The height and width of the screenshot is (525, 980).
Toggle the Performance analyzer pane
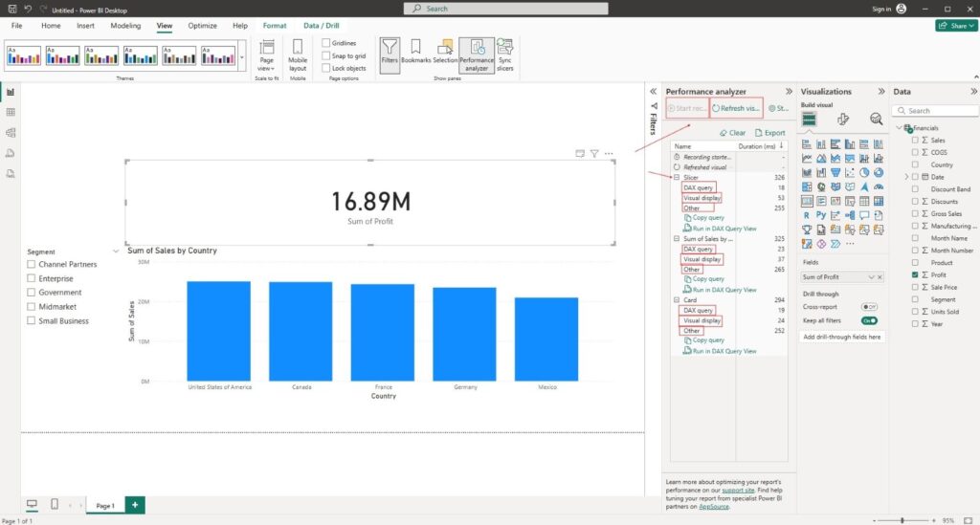[477, 52]
